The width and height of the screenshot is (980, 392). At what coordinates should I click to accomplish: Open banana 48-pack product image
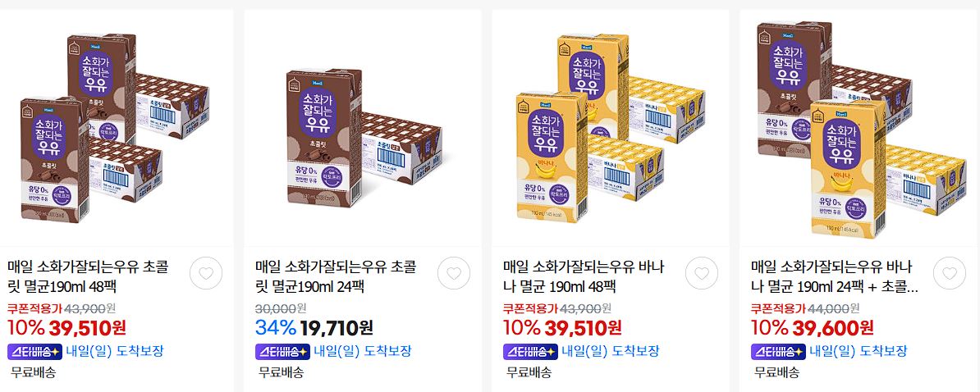pos(610,127)
